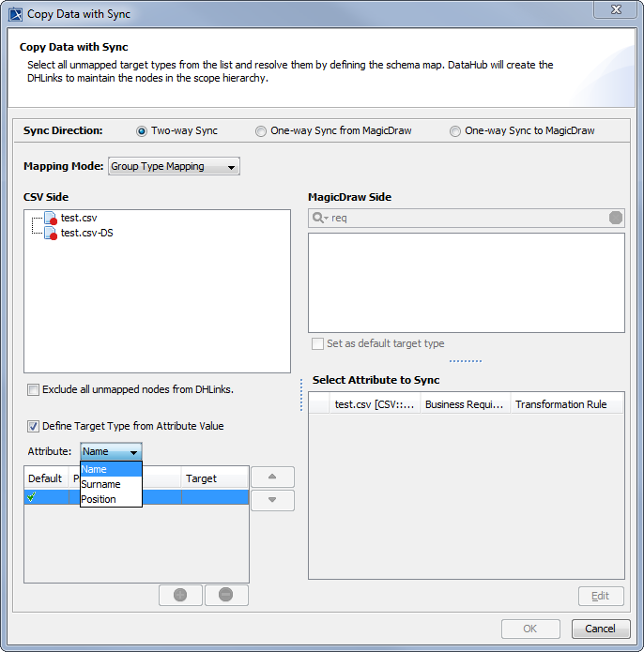Move row up with up arrow button
Viewport: 644px width, 652px height.
pyautogui.click(x=272, y=477)
